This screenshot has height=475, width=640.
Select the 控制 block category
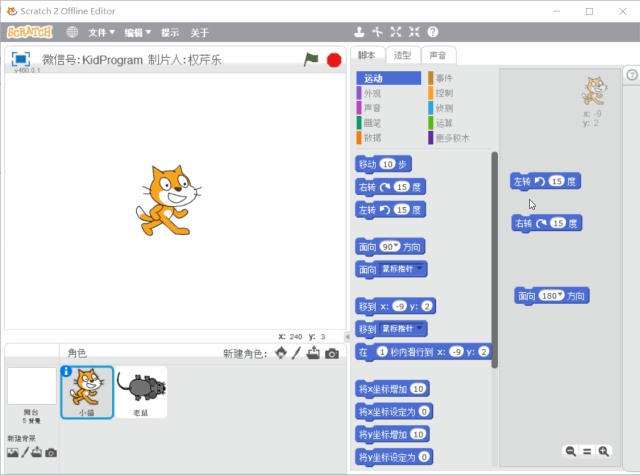tap(459, 93)
